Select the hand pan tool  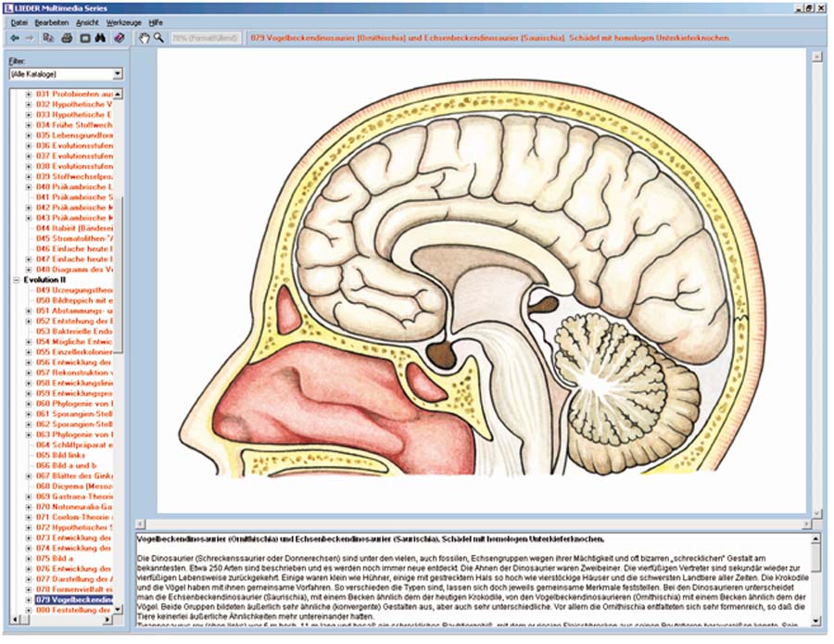click(x=144, y=38)
